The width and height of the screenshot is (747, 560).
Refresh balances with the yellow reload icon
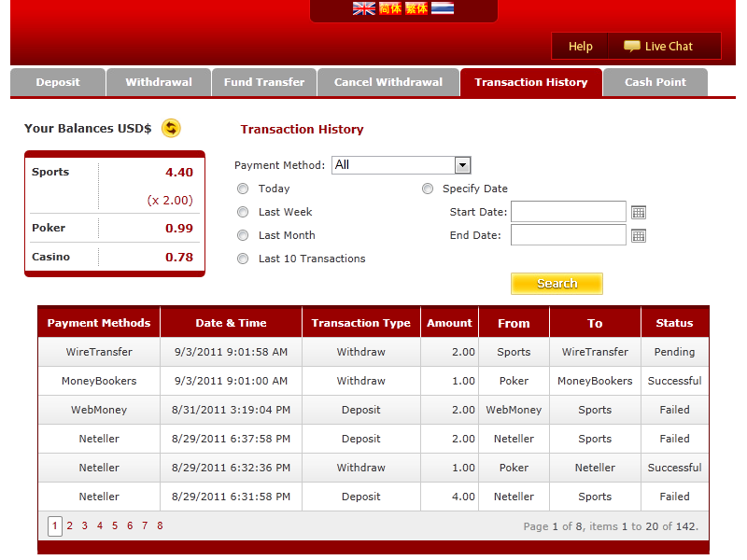(171, 129)
